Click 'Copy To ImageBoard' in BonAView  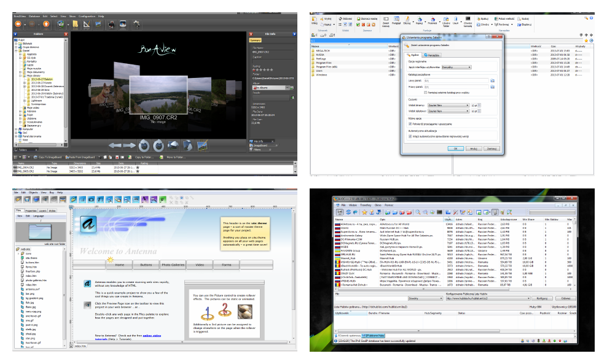click(48, 157)
